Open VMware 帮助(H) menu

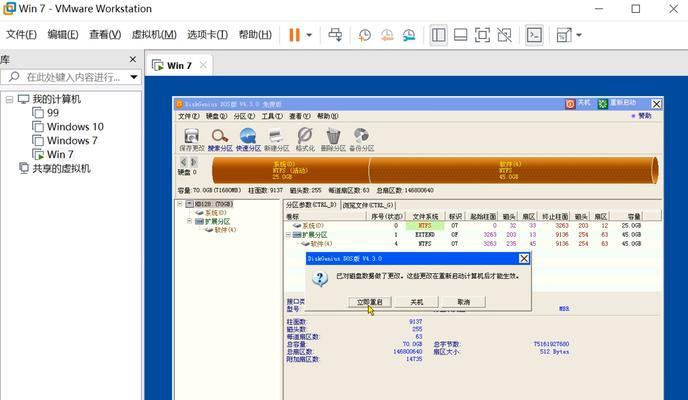[x=255, y=35]
